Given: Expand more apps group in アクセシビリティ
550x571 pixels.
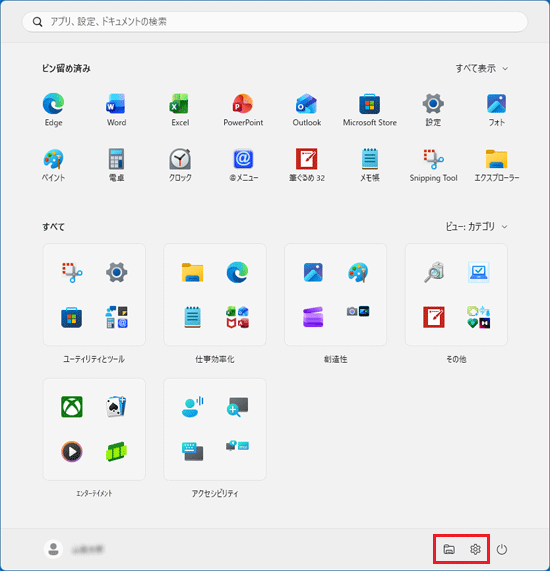Looking at the screenshot, I should pyautogui.click(x=237, y=446).
